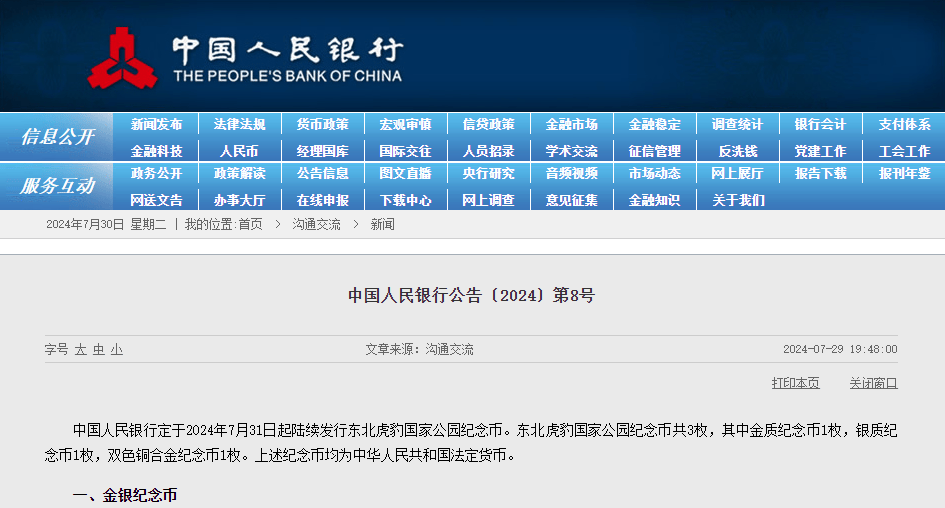Set font size to 大
Screen dimensions: 945x508
[80, 350]
